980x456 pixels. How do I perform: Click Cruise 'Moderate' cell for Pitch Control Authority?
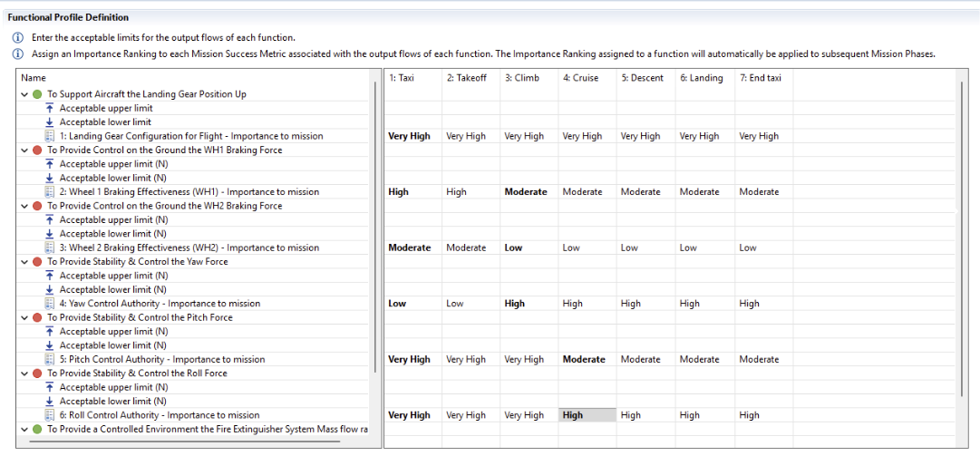click(587, 359)
